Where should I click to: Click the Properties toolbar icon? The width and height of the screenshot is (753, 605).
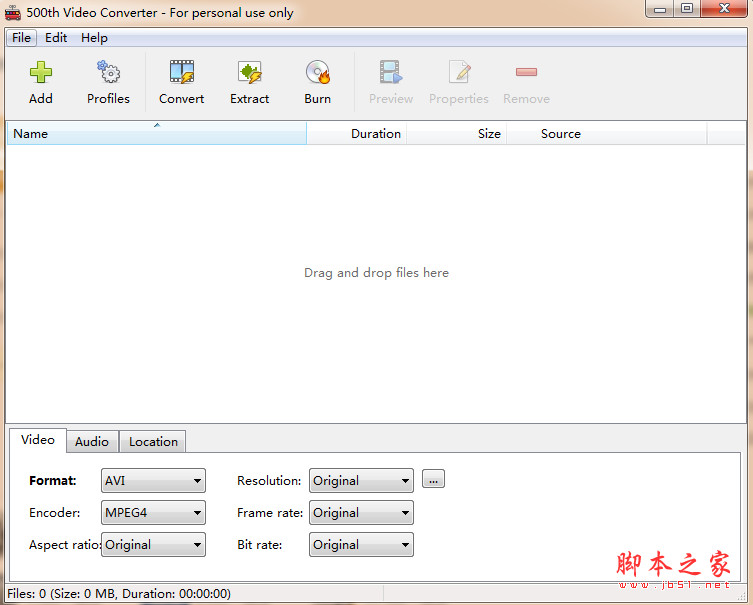(x=459, y=72)
